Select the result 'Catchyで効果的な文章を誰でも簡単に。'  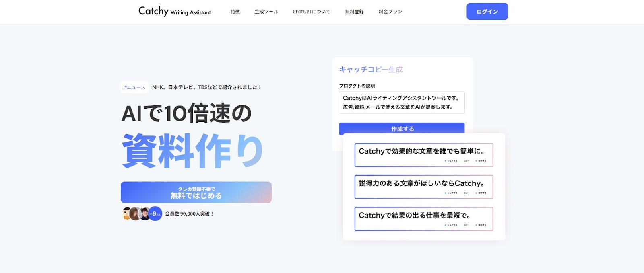(x=424, y=155)
